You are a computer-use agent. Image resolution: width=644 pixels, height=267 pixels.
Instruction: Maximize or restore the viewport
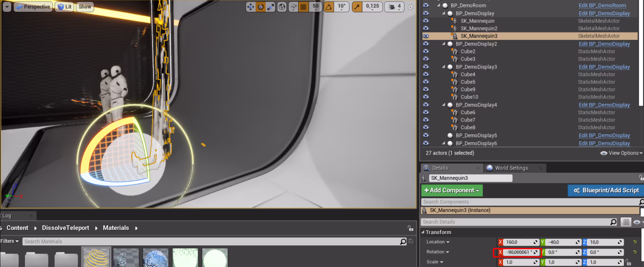point(411,7)
